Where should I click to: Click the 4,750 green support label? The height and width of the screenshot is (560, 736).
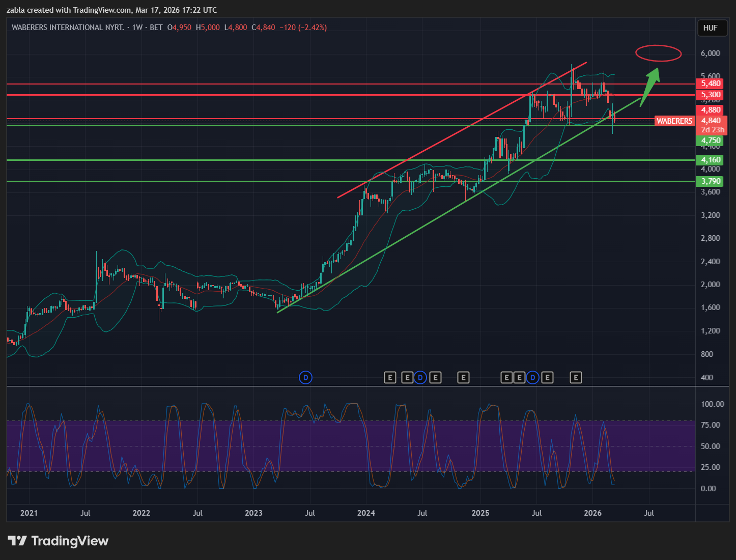[x=711, y=141]
